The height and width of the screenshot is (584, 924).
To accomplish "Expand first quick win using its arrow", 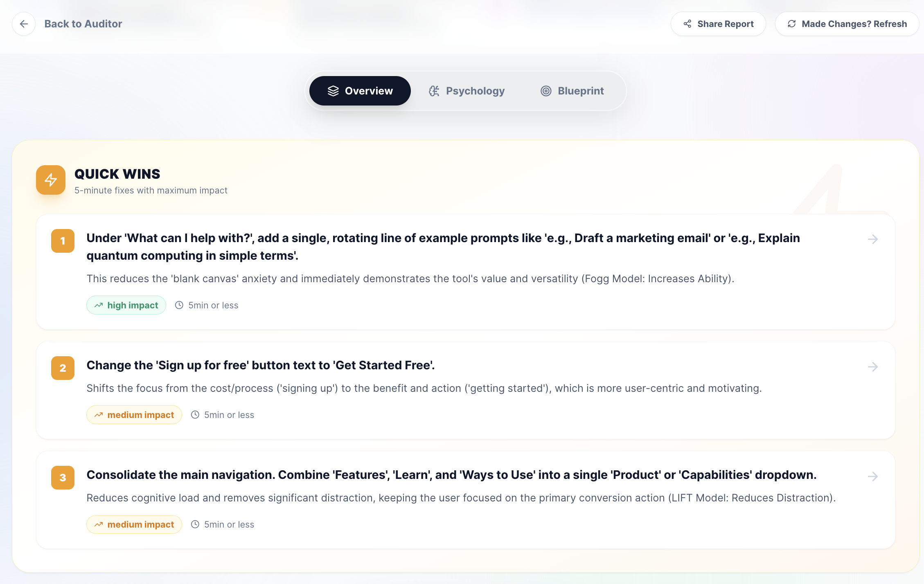I will tap(872, 239).
